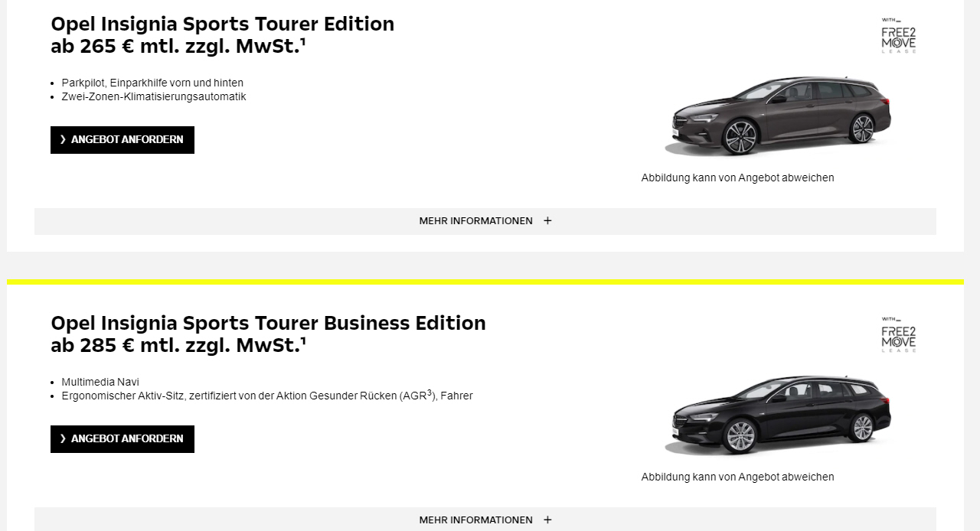
Task: Click the Sports Tourer Business Edition heading
Action: 268,324
